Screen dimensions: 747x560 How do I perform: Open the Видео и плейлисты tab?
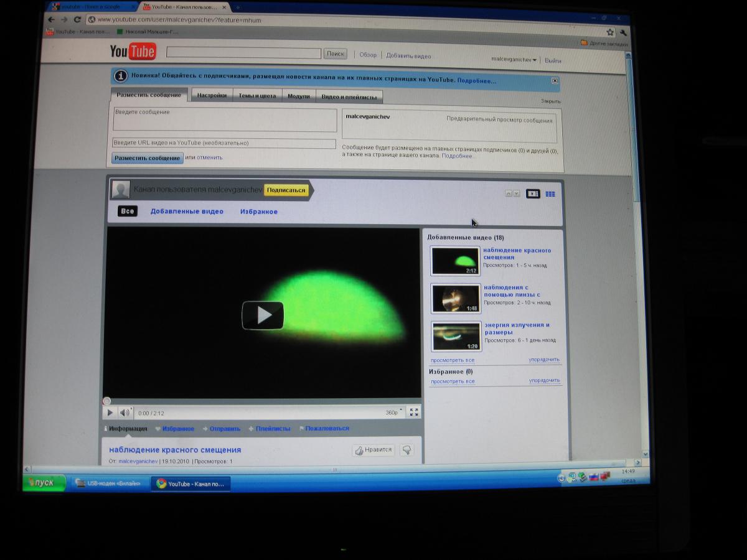pyautogui.click(x=349, y=96)
